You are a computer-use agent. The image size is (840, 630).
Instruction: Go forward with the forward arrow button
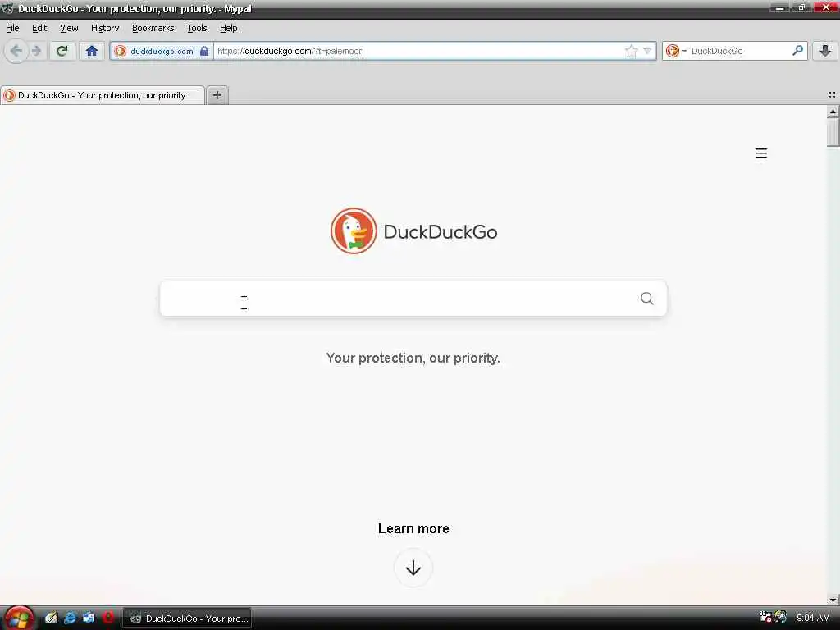point(36,51)
